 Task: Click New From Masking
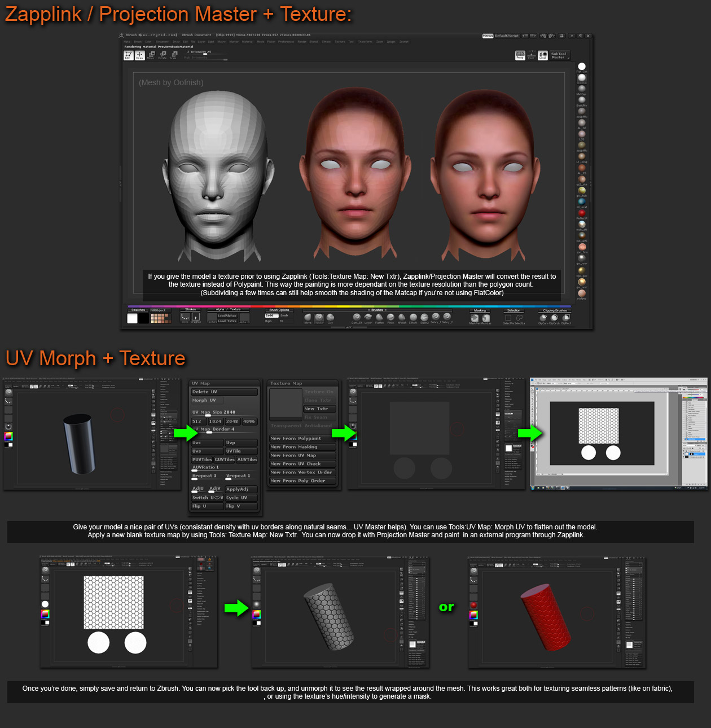(302, 447)
